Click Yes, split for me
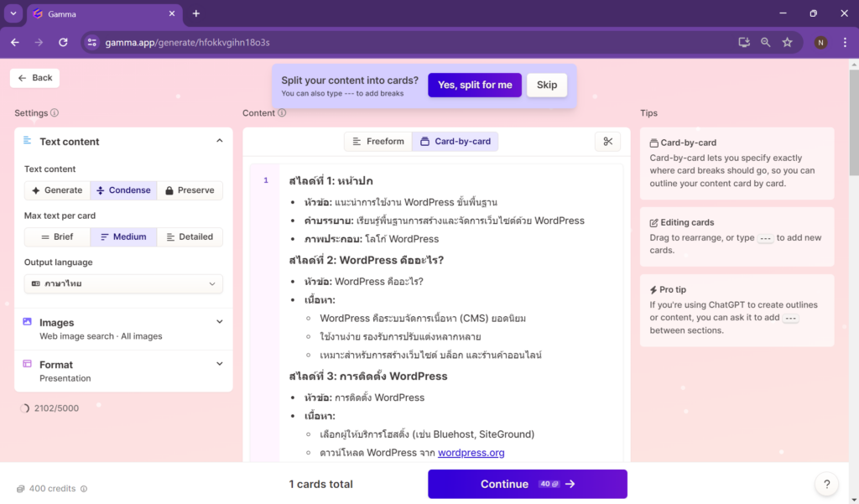The image size is (859, 504). tap(475, 85)
